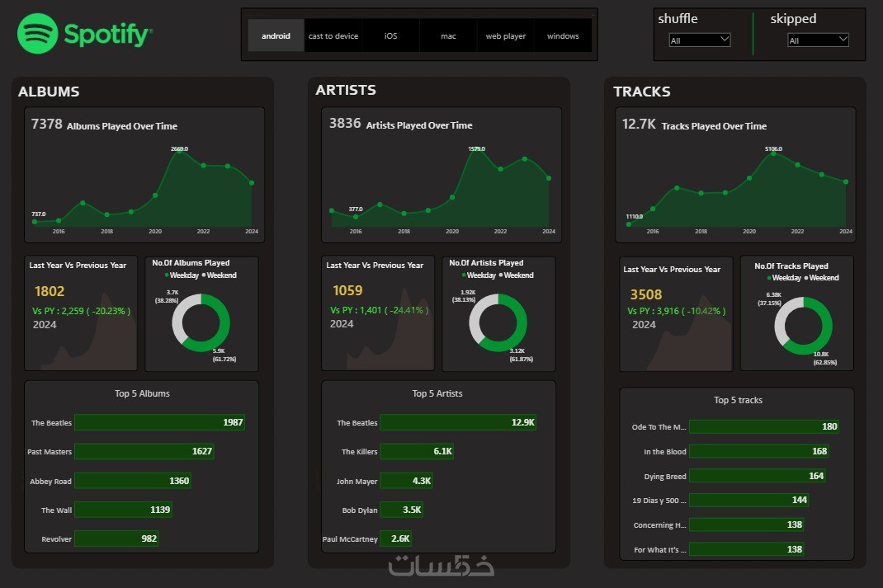The image size is (883, 588).
Task: Click the 1059 artists last year value
Action: coord(347,290)
